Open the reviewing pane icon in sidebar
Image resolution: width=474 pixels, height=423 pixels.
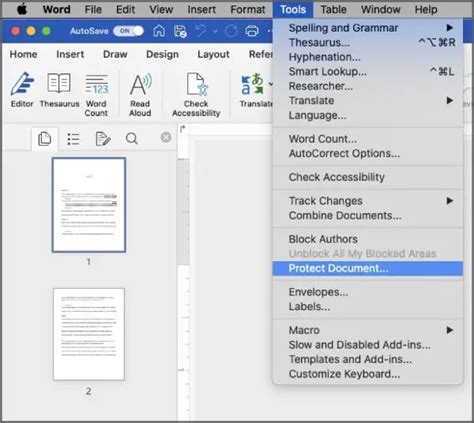[103, 139]
